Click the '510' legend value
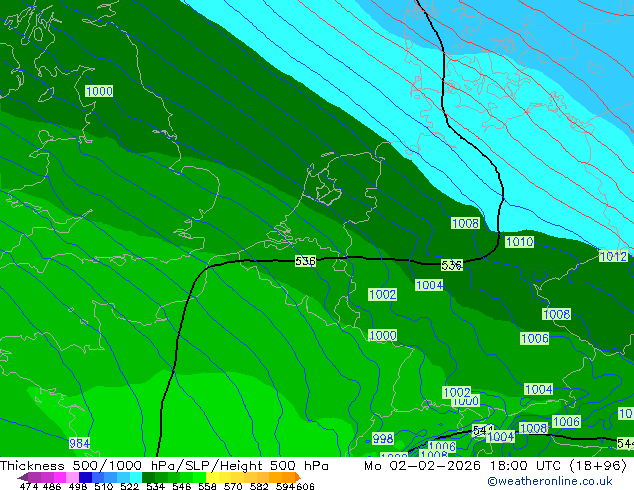The height and width of the screenshot is (490, 634). click(x=104, y=486)
